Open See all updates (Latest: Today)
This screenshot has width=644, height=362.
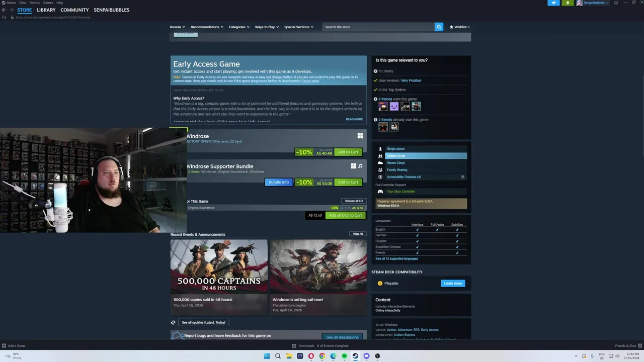[x=204, y=322]
